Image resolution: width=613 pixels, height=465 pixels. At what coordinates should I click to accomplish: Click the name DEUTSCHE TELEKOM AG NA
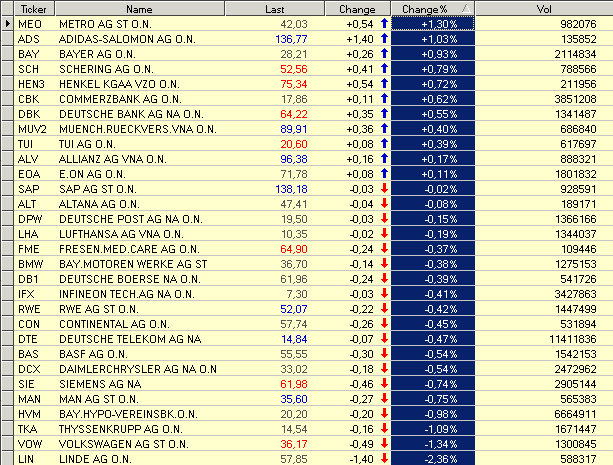pyautogui.click(x=130, y=339)
